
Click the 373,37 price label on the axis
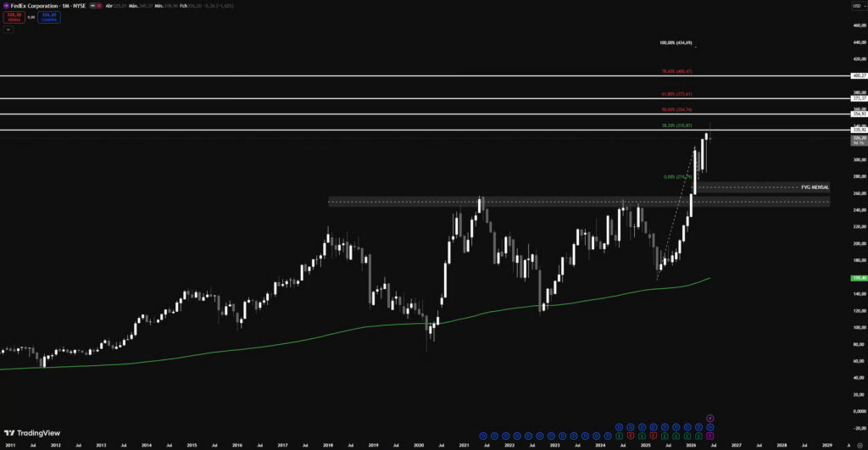860,98
